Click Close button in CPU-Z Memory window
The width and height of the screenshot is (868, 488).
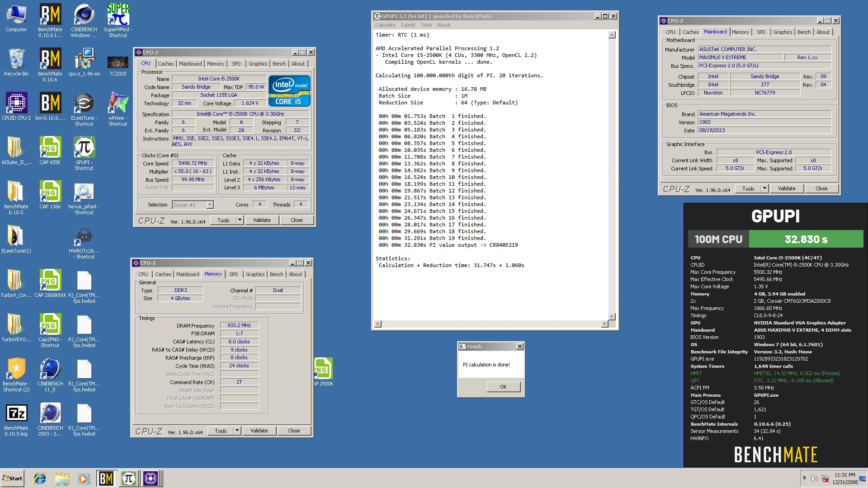click(294, 431)
